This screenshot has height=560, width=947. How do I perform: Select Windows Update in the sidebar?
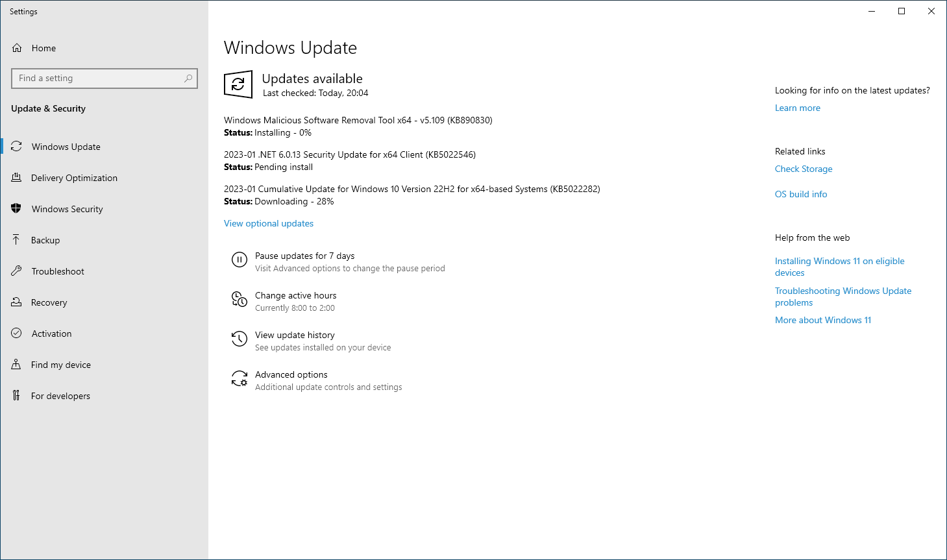[x=104, y=147]
